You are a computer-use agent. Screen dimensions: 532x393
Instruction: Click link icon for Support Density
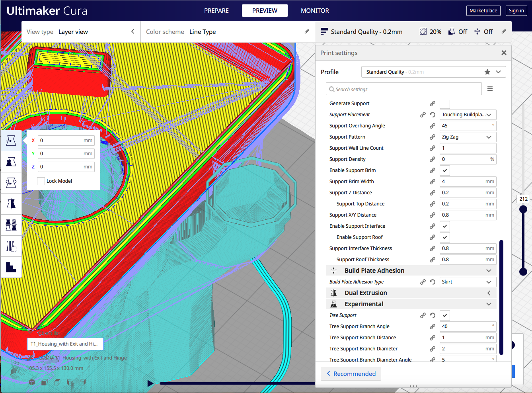[x=433, y=159]
